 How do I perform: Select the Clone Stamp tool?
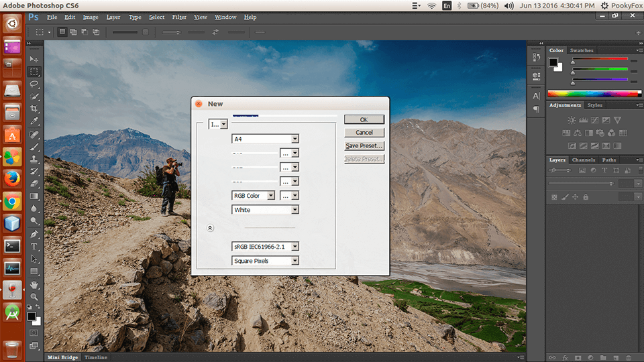34,159
